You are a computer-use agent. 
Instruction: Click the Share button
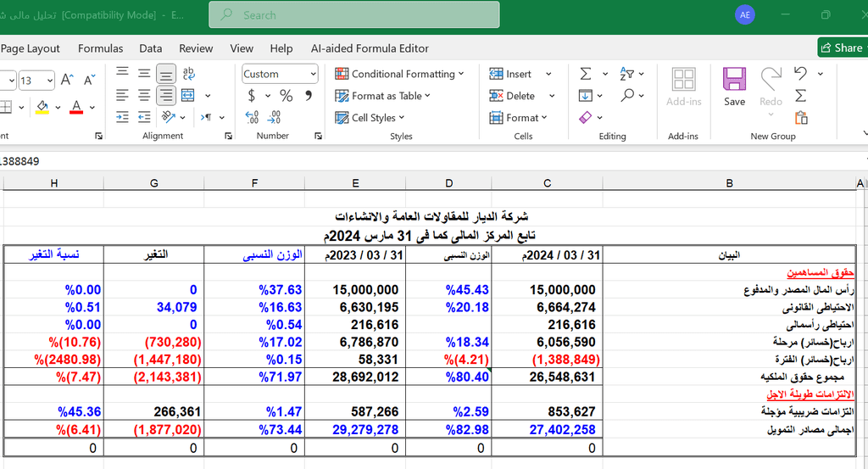[842, 47]
